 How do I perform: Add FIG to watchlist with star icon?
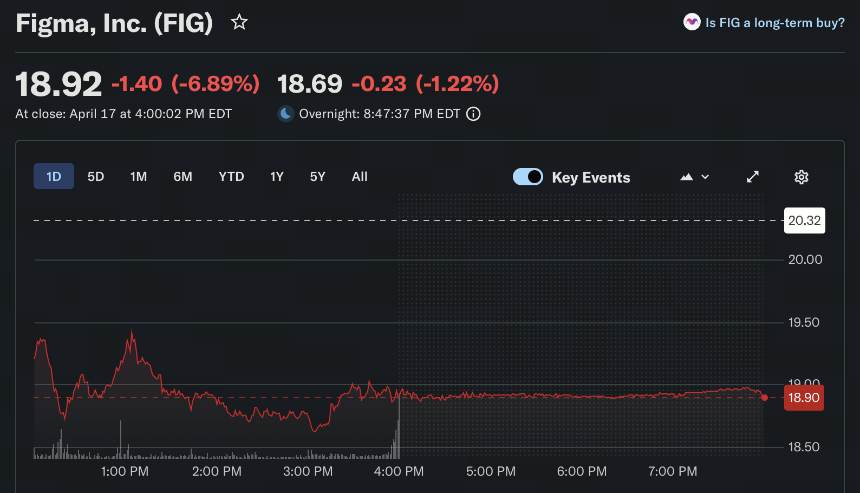click(x=239, y=22)
